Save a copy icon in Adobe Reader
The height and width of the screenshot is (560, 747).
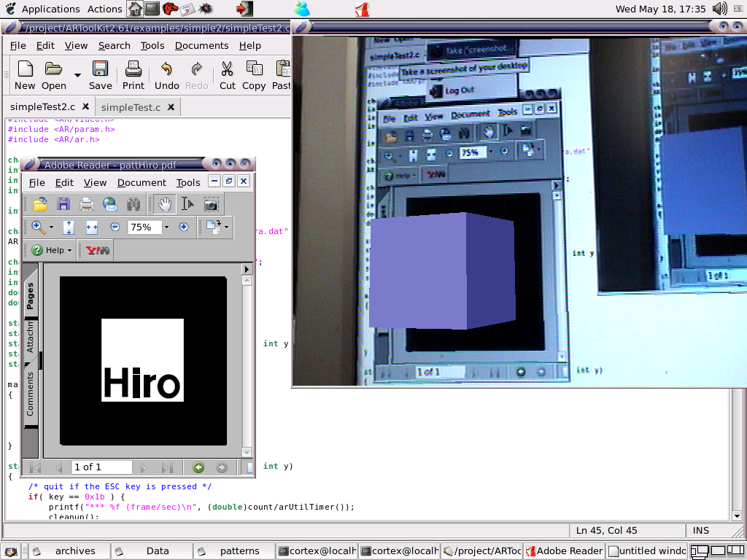pyautogui.click(x=63, y=204)
